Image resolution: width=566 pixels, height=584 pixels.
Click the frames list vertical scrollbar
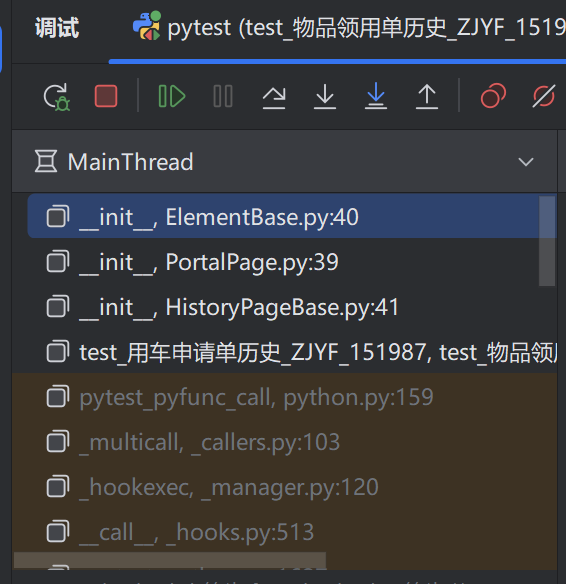(547, 241)
